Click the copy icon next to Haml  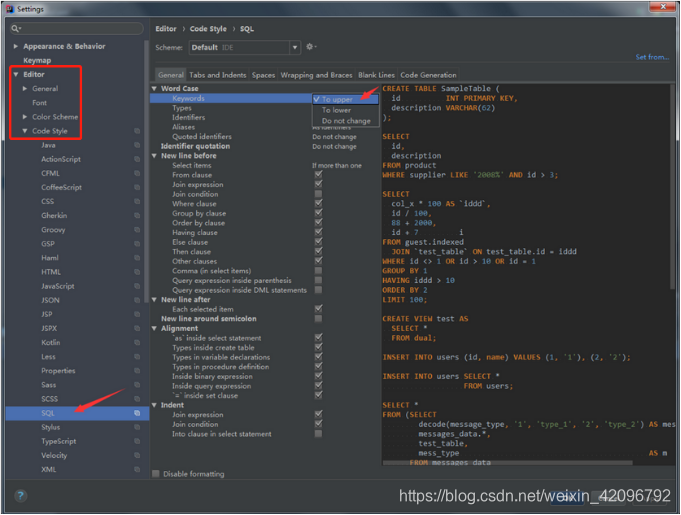(137, 258)
